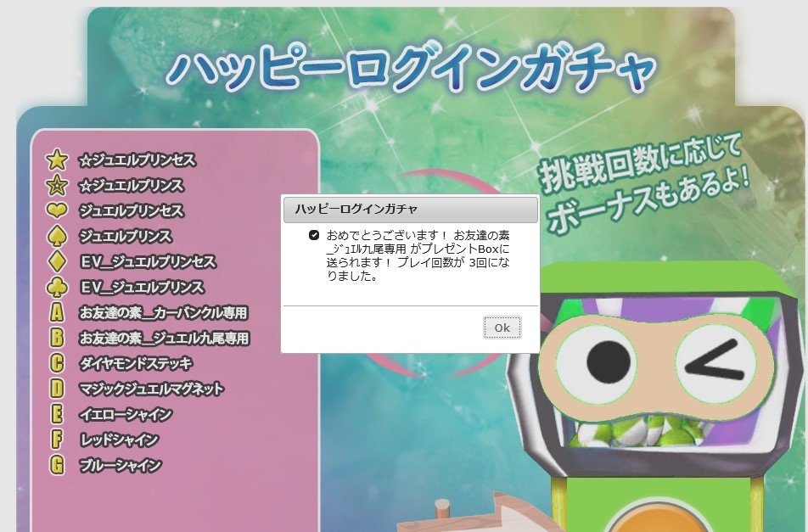
Task: Select the diamond icon for EV_ジュエルプリンセス
Action: click(57, 261)
